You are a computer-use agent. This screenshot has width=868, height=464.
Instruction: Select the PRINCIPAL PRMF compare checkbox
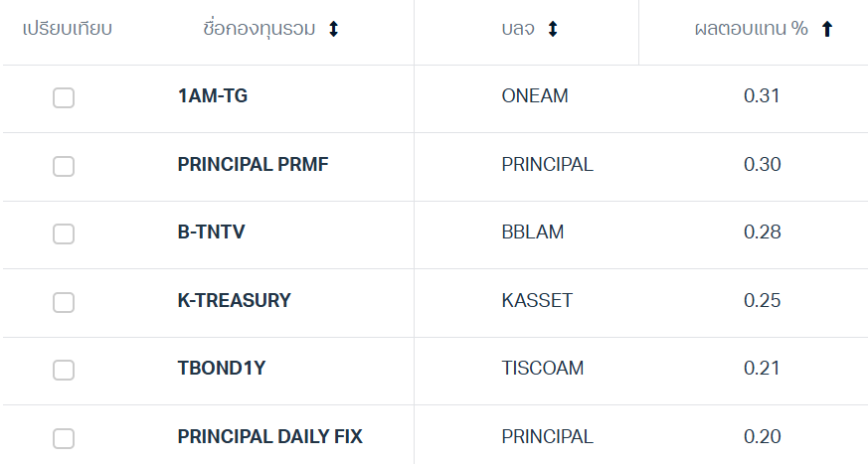coord(64,166)
